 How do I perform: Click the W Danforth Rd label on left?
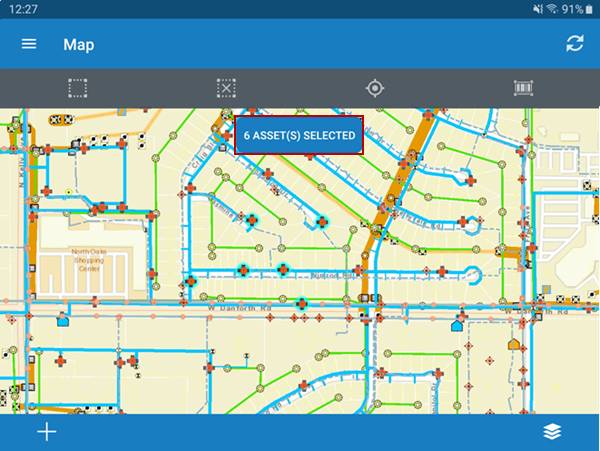point(238,310)
